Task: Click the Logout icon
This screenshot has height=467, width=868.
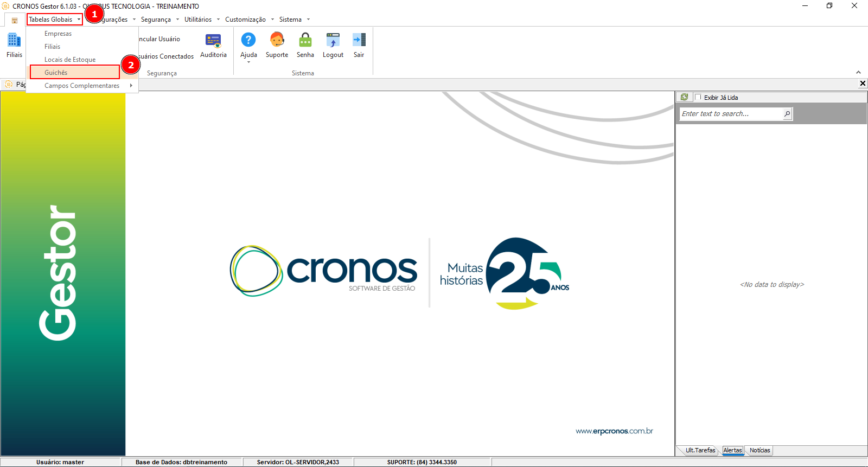Action: click(x=333, y=46)
